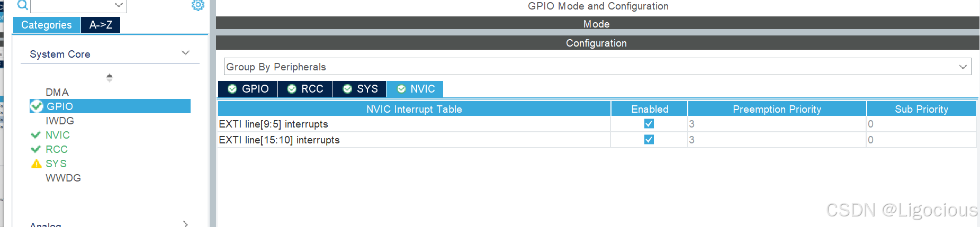Click the green status icon on the GPIO tab
980x227 pixels.
tap(232, 89)
